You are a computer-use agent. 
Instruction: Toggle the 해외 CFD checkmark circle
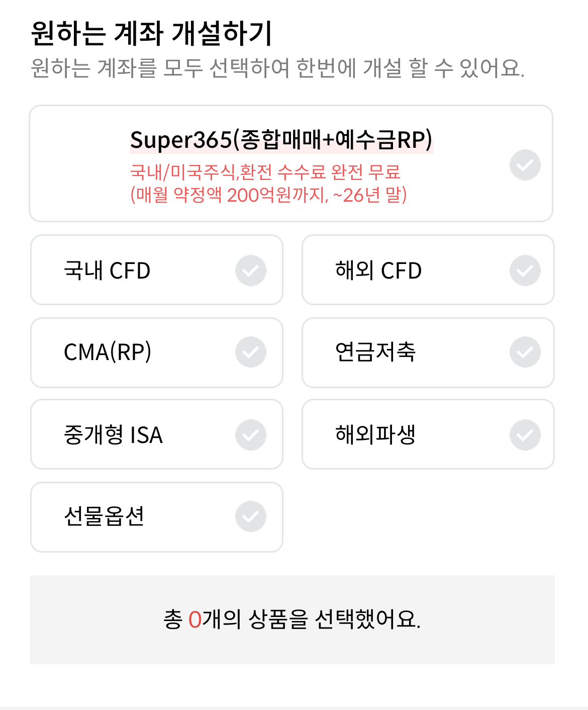525,271
